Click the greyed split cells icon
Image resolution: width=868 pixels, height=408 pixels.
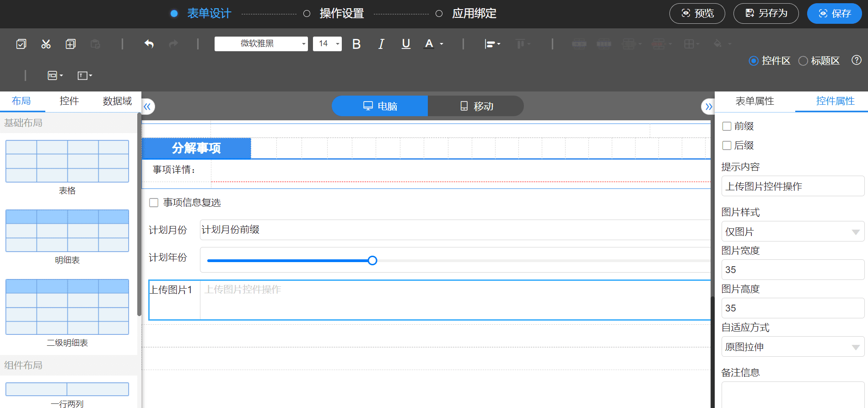coord(604,44)
